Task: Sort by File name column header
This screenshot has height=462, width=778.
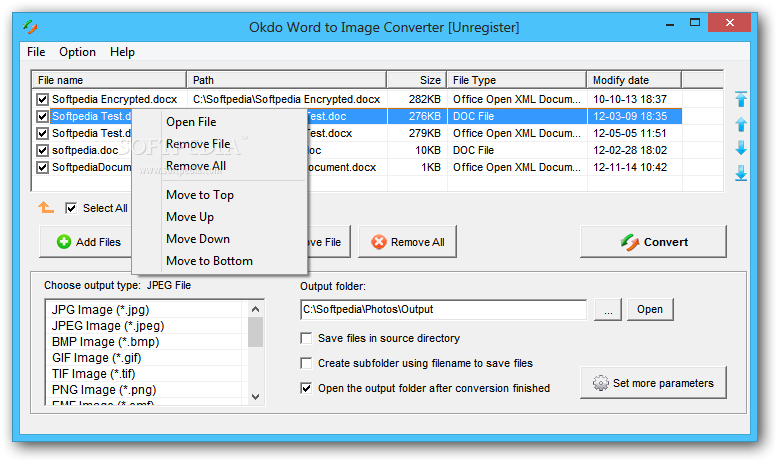Action: [109, 80]
